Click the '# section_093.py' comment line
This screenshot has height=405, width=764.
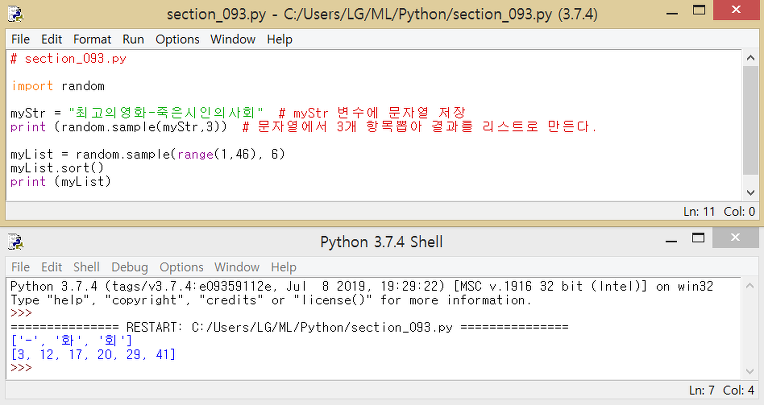(x=69, y=58)
